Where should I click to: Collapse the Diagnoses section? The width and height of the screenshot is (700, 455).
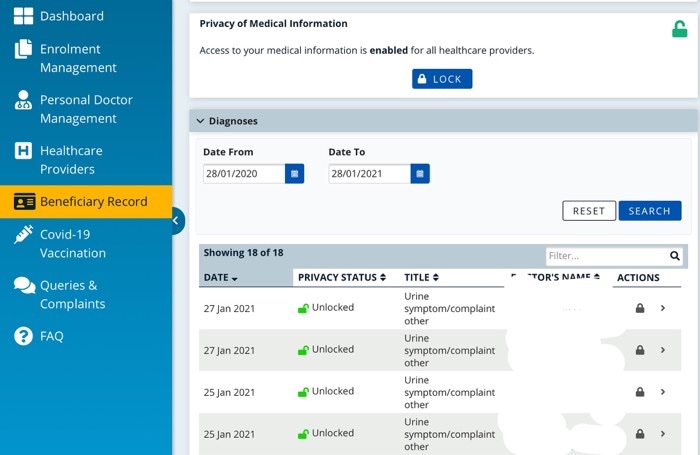[200, 121]
